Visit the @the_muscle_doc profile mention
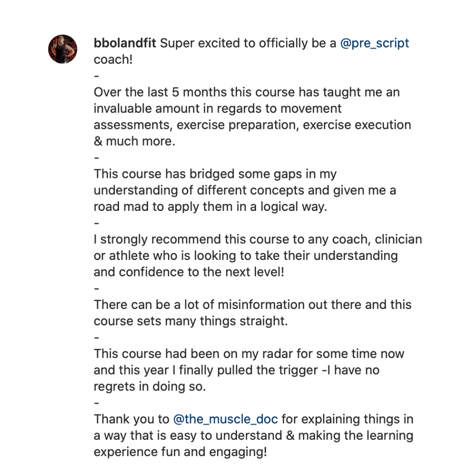 point(226,419)
